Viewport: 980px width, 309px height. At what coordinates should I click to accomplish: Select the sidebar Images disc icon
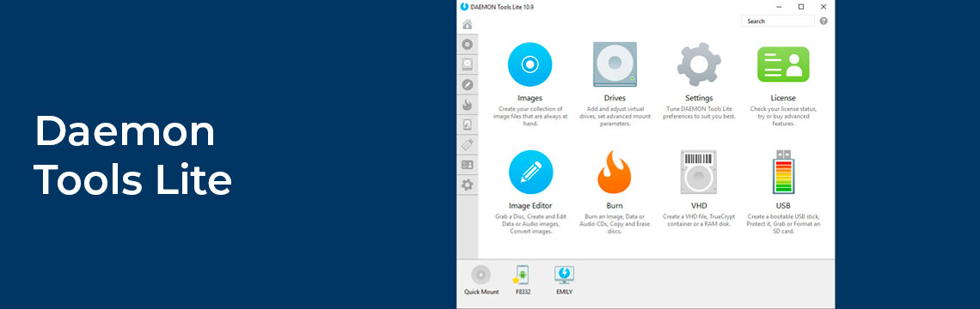click(467, 45)
